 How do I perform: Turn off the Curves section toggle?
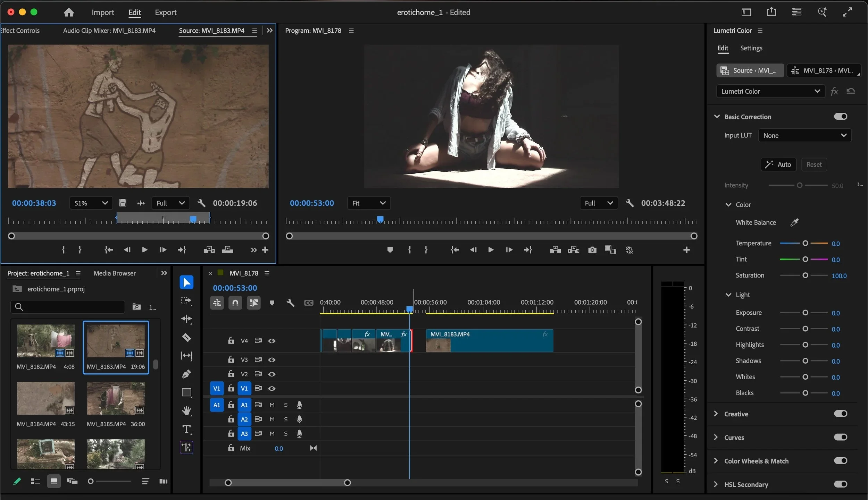click(x=841, y=437)
